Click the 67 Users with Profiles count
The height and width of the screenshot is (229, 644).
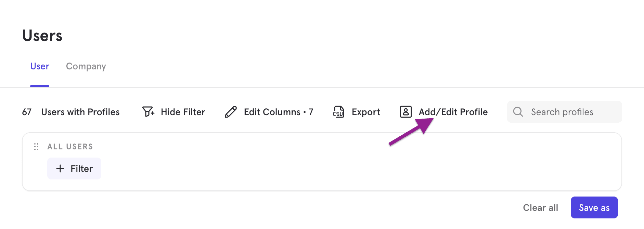[x=71, y=112]
